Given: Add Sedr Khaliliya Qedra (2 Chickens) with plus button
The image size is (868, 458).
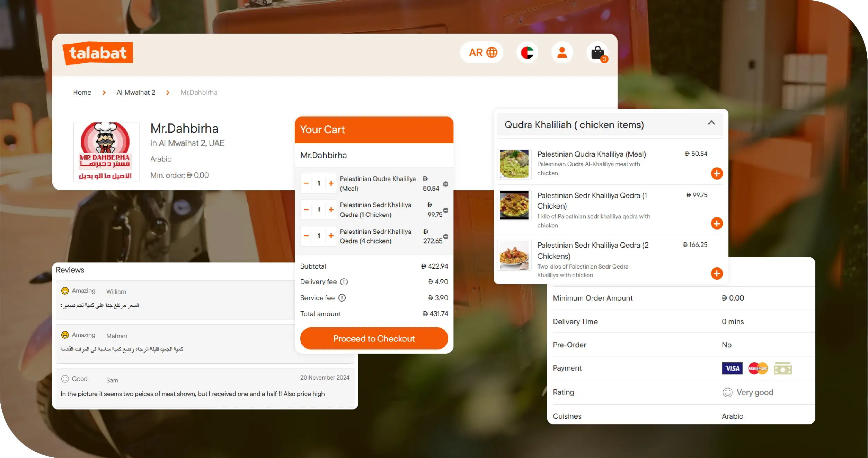Looking at the screenshot, I should point(717,274).
